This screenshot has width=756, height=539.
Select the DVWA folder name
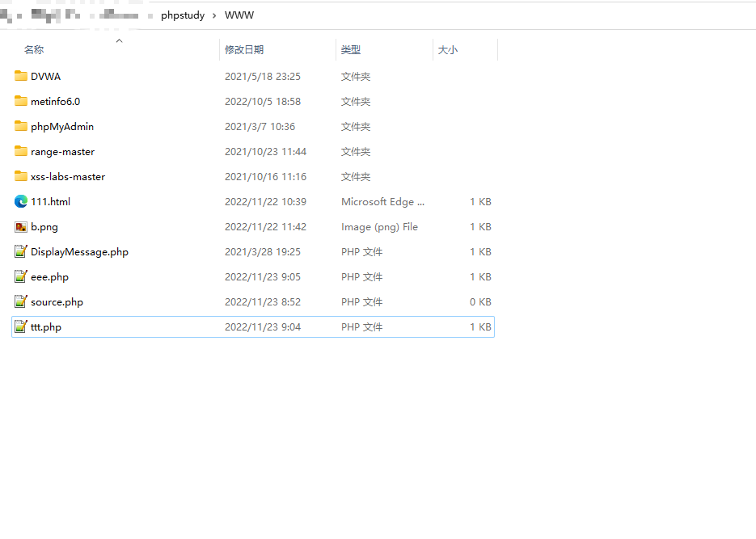tap(46, 77)
